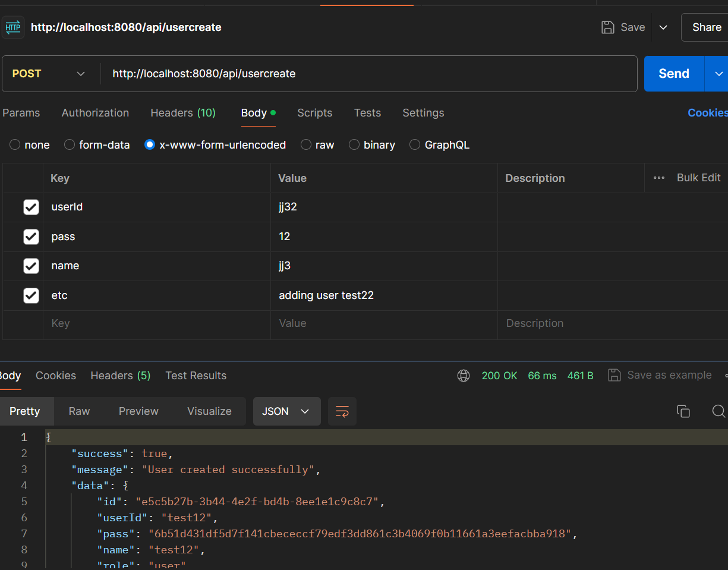Open the response Headers (5) tab
The height and width of the screenshot is (570, 728).
121,376
